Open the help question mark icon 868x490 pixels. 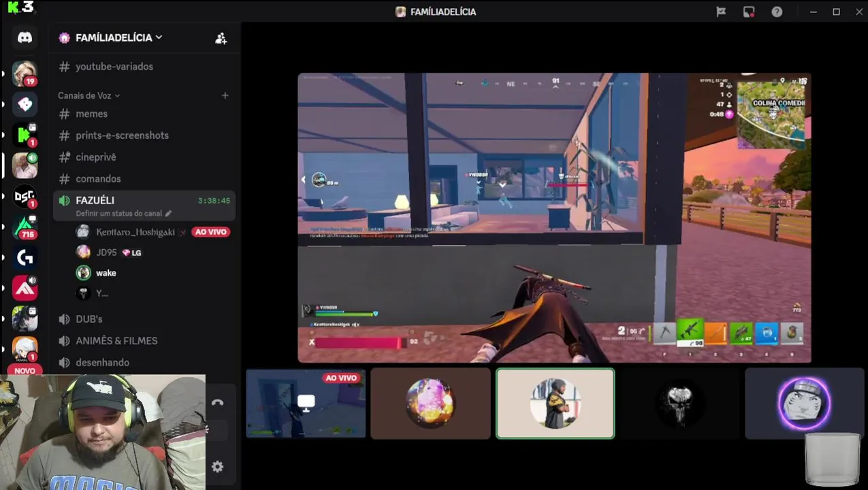pos(777,12)
